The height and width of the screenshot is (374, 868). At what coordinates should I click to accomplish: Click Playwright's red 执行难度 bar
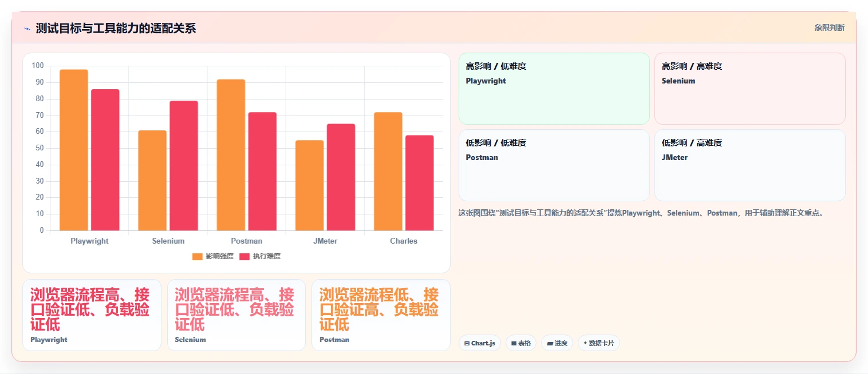[x=105, y=160]
